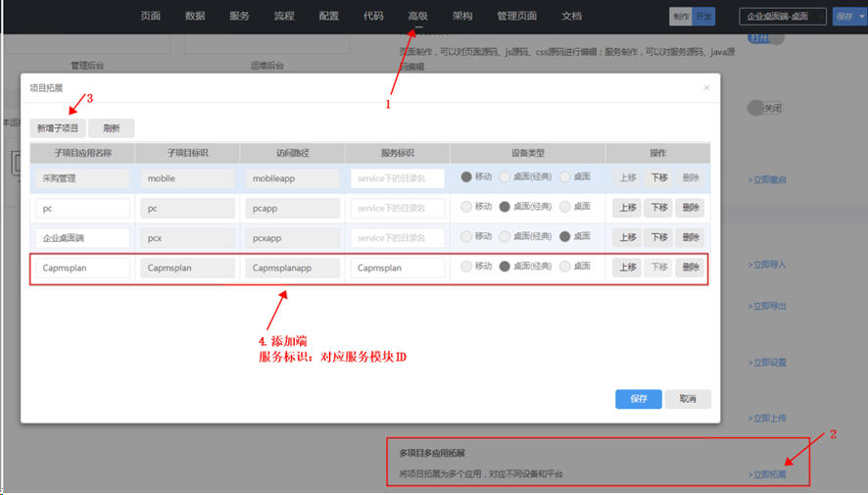Close the 项目拓展 dialog with the X
This screenshot has height=495, width=868.
coord(706,88)
